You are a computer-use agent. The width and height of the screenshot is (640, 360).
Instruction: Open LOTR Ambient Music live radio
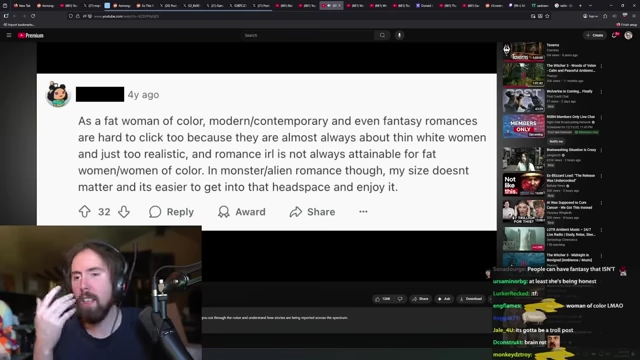pos(524,239)
